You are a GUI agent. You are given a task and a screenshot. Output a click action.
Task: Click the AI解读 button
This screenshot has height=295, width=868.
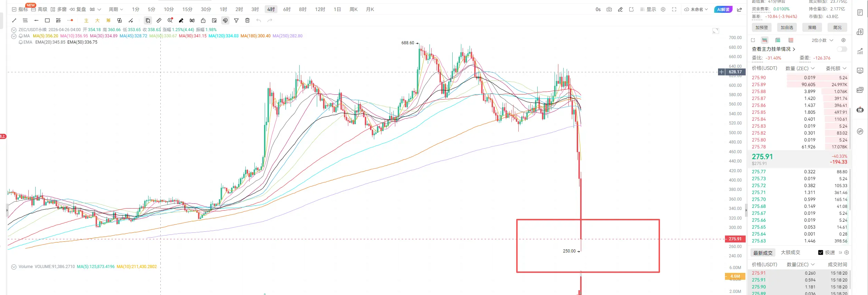tap(723, 9)
